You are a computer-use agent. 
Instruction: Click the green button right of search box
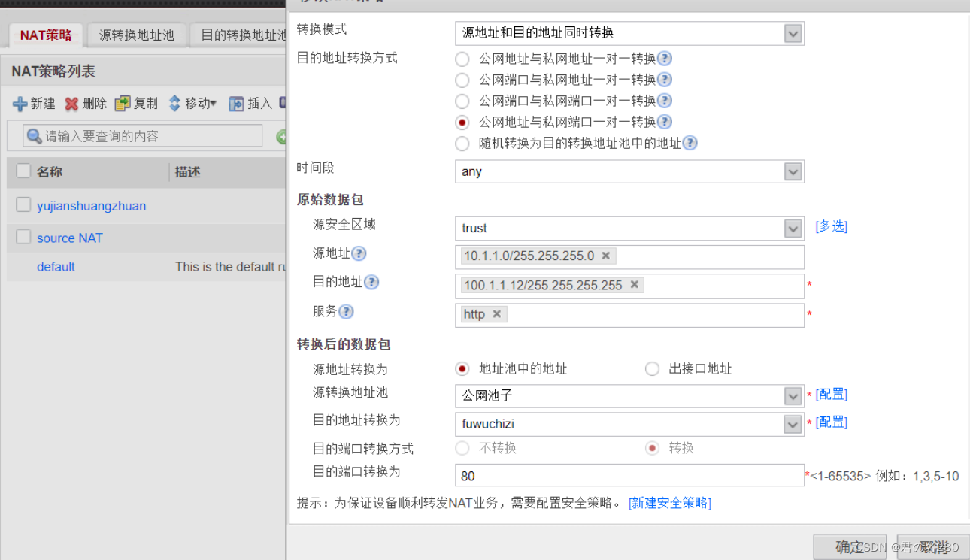tap(281, 137)
